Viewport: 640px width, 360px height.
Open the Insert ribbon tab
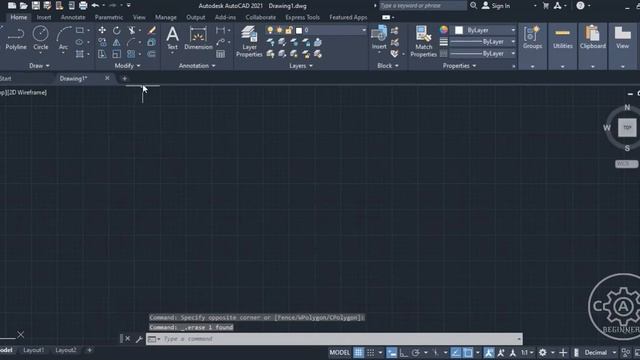[44, 18]
